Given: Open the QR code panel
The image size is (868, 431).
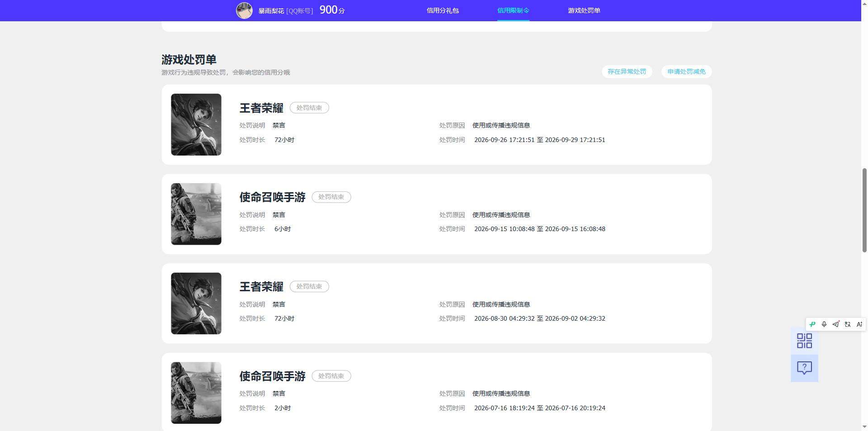Looking at the screenshot, I should [x=804, y=341].
